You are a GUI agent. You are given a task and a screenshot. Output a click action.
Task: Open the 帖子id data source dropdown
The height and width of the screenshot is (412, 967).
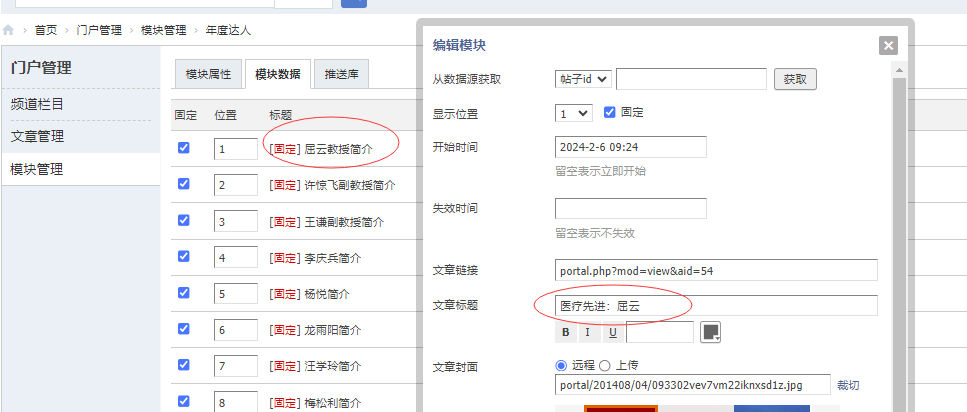tap(583, 79)
